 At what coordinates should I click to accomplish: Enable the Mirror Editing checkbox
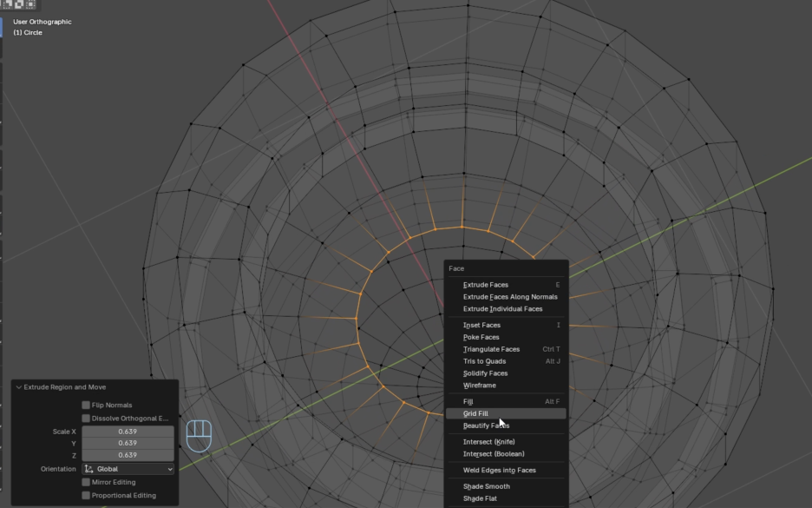[86, 482]
